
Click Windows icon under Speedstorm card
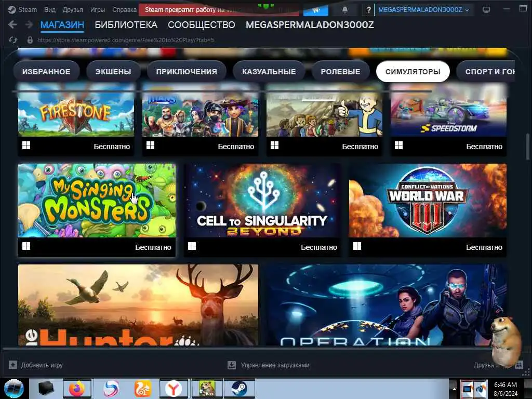pyautogui.click(x=398, y=145)
